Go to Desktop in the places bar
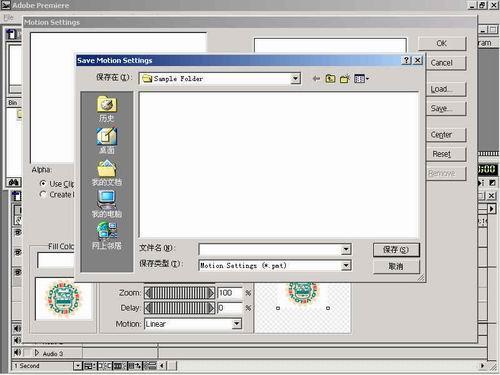The width and height of the screenshot is (500, 375). coord(107,141)
